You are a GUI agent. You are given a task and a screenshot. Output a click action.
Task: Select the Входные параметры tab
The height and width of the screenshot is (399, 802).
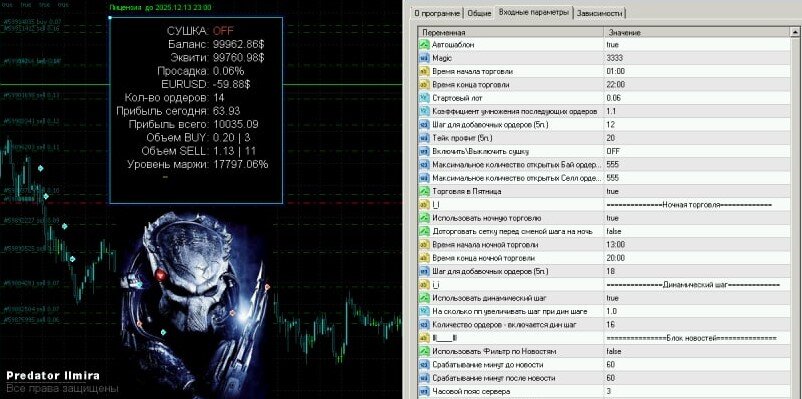(533, 13)
